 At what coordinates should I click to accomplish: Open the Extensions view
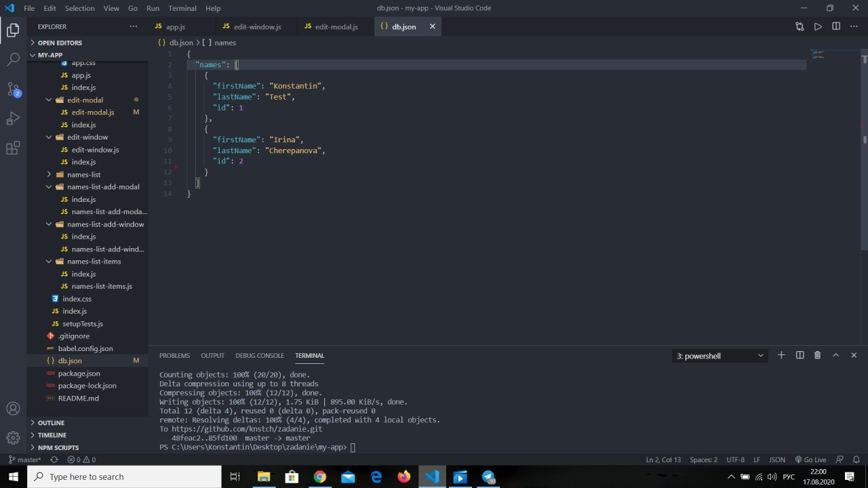(x=13, y=148)
